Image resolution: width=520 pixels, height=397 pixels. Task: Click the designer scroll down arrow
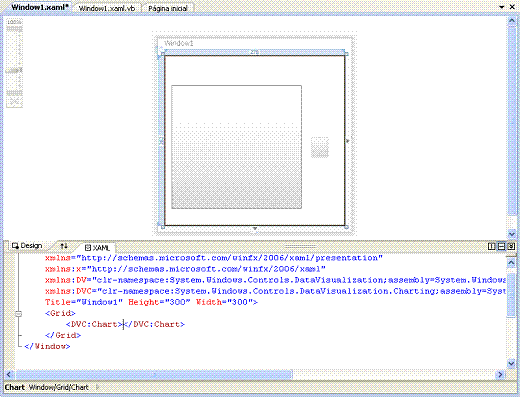pyautogui.click(x=512, y=234)
